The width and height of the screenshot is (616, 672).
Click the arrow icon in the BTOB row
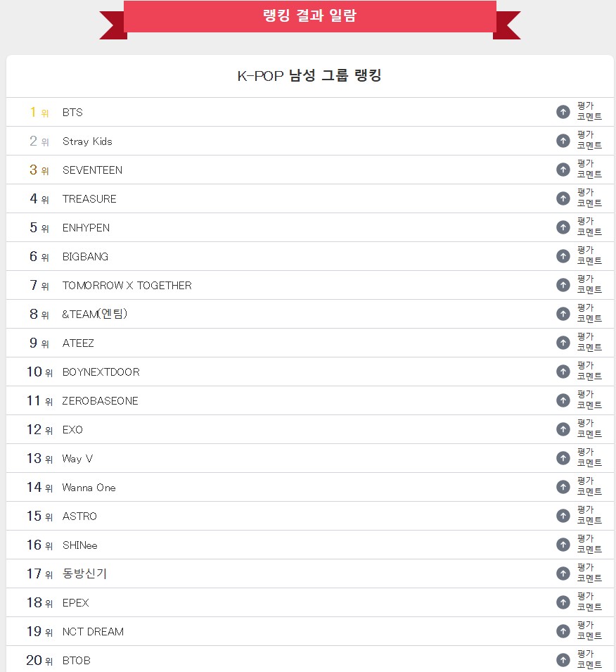point(563,660)
